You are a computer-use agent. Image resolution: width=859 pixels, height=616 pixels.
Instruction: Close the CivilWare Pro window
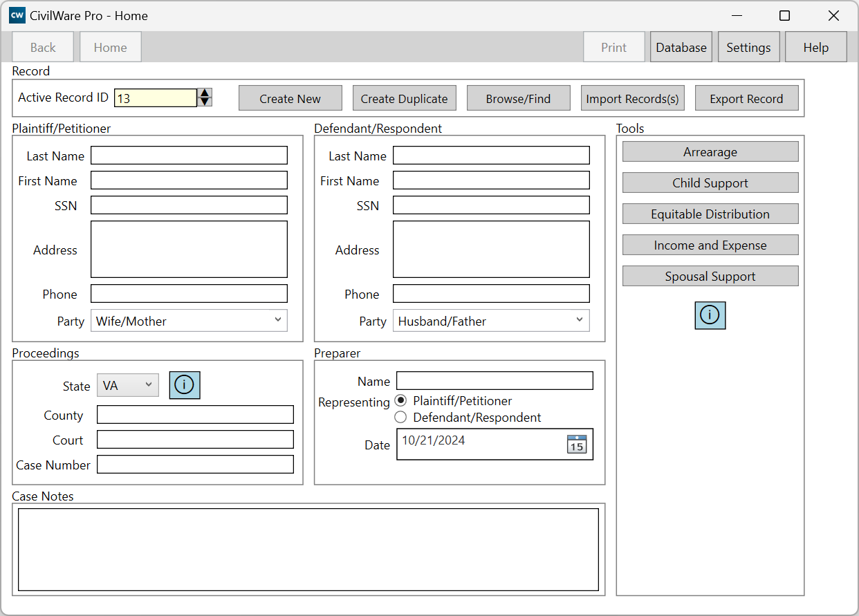click(833, 15)
